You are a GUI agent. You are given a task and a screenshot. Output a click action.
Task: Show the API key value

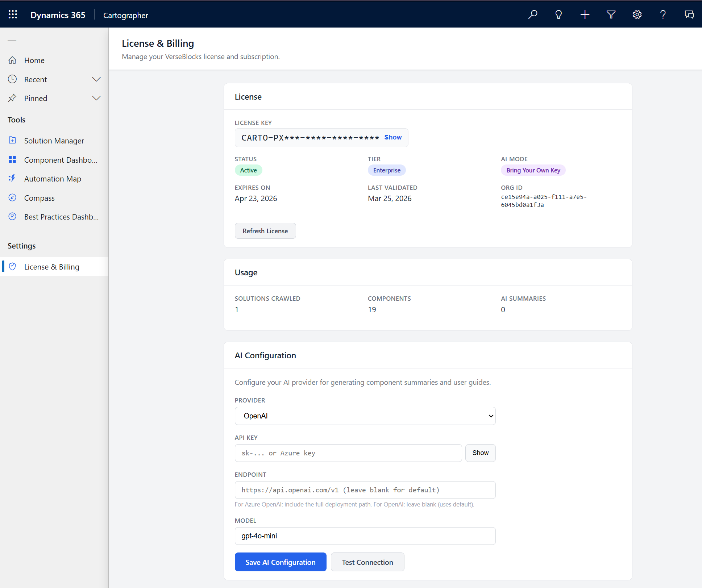click(x=480, y=453)
